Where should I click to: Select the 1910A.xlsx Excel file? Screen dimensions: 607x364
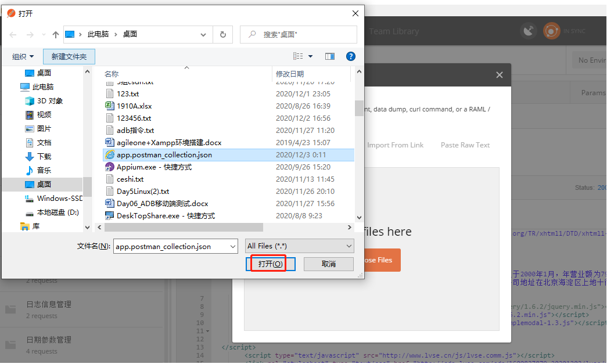pyautogui.click(x=228, y=106)
